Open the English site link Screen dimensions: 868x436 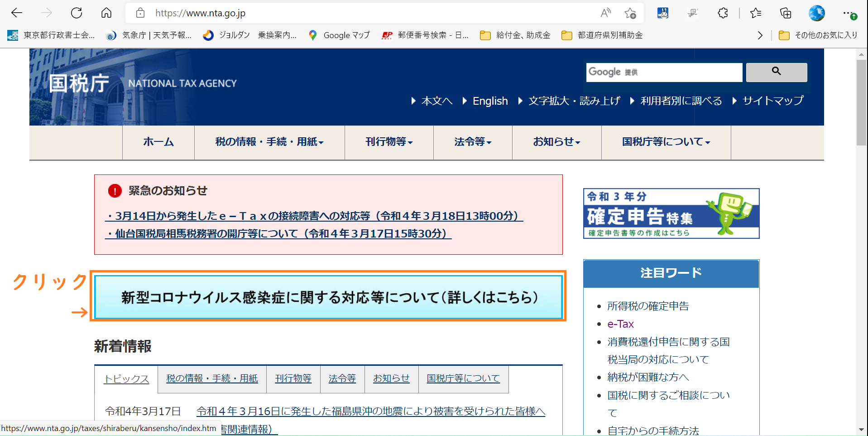(490, 101)
